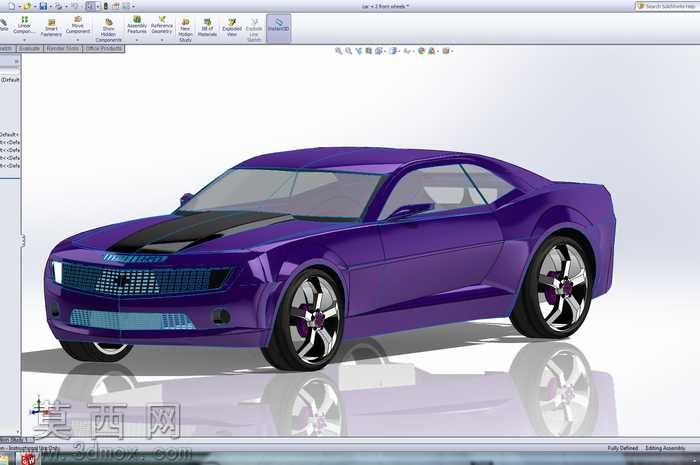
Task: Click the Open file folder icon
Action: [27, 6]
